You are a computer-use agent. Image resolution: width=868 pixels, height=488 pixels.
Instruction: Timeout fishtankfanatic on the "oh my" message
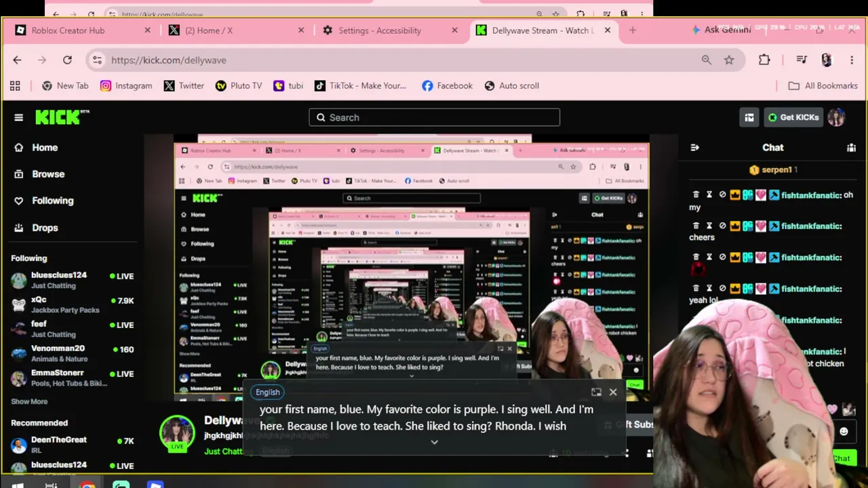(709, 195)
